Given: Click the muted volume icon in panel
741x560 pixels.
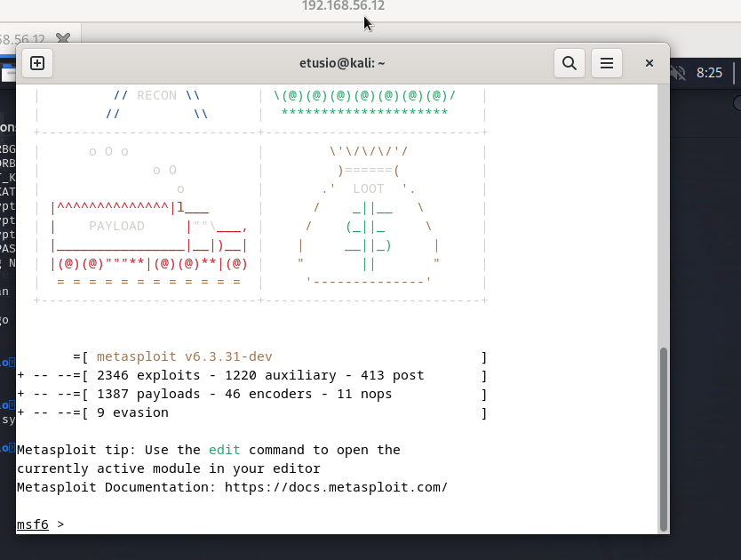Looking at the screenshot, I should point(678,72).
